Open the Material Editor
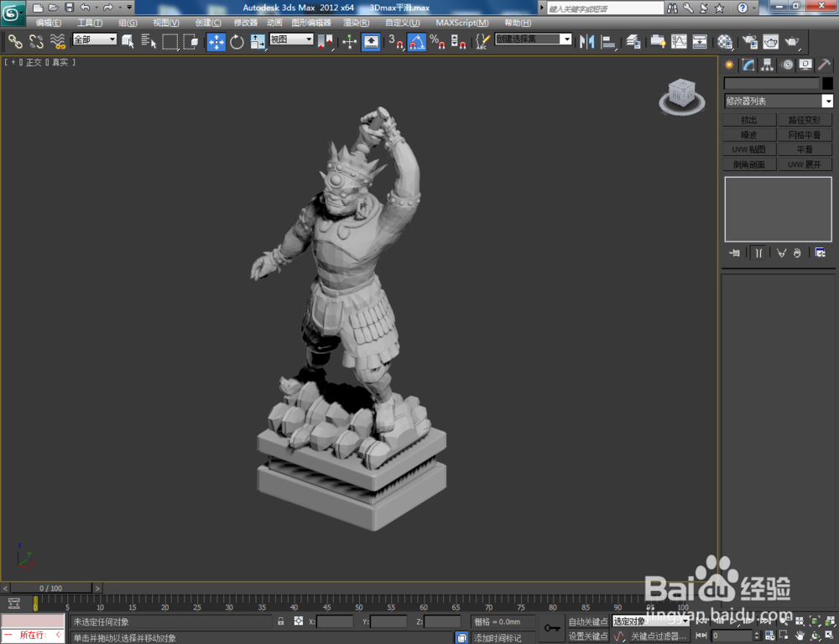This screenshot has width=839, height=644. point(725,42)
